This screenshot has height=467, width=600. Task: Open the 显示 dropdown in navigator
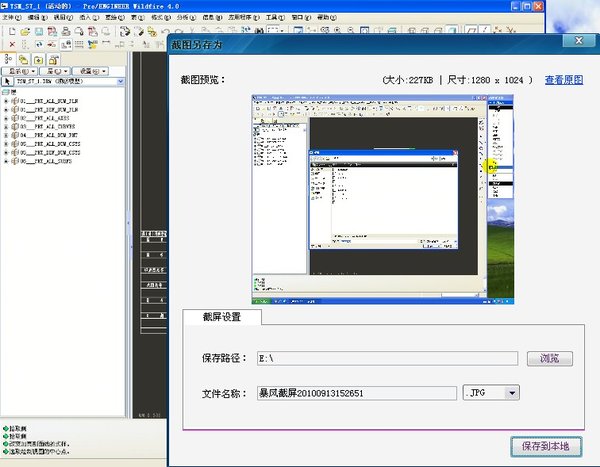pos(20,71)
